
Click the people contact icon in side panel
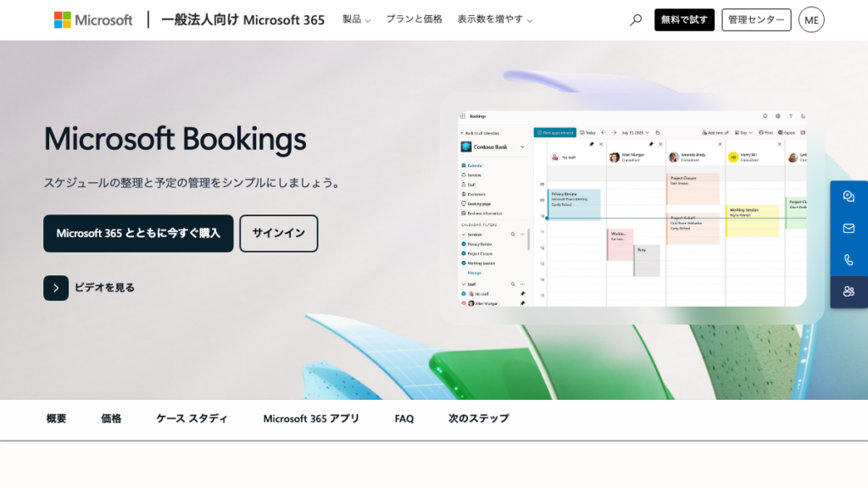click(x=849, y=291)
